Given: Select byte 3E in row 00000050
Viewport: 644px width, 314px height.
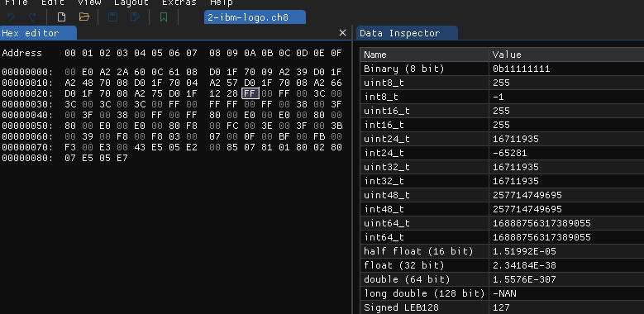Looking at the screenshot, I should [267, 126].
